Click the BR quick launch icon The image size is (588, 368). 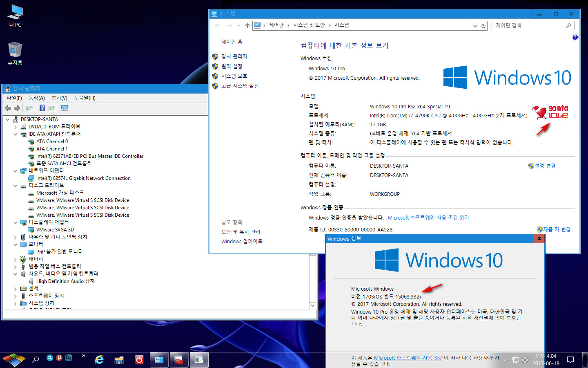69,358
